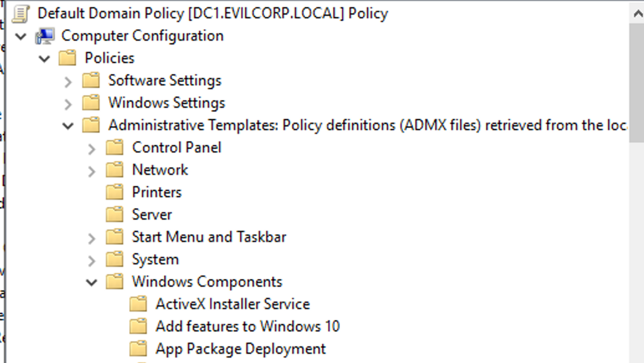
Task: Select Start Menu and Taskbar item
Action: point(209,237)
